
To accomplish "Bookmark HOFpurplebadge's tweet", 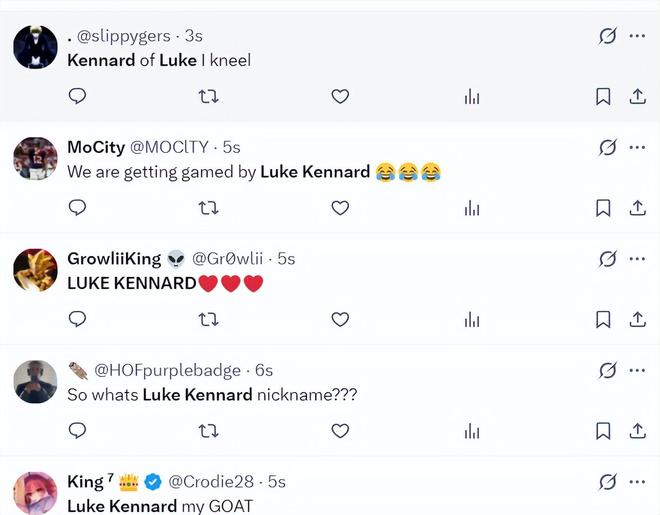I will [603, 430].
